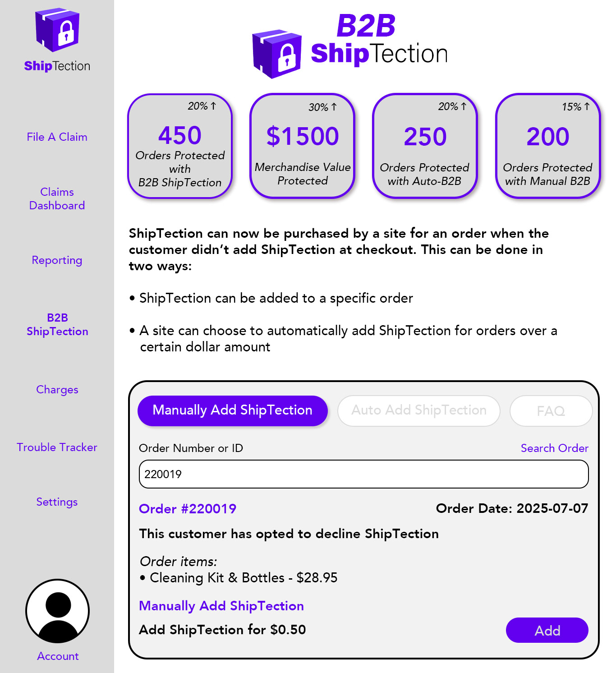Viewport: 616px width, 673px height.
Task: Open the Settings page
Action: coord(57,502)
